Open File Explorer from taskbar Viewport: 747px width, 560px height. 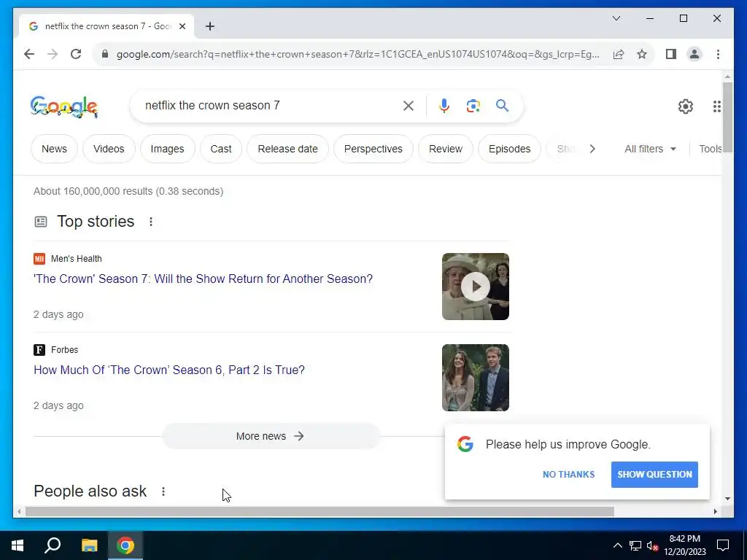click(89, 545)
